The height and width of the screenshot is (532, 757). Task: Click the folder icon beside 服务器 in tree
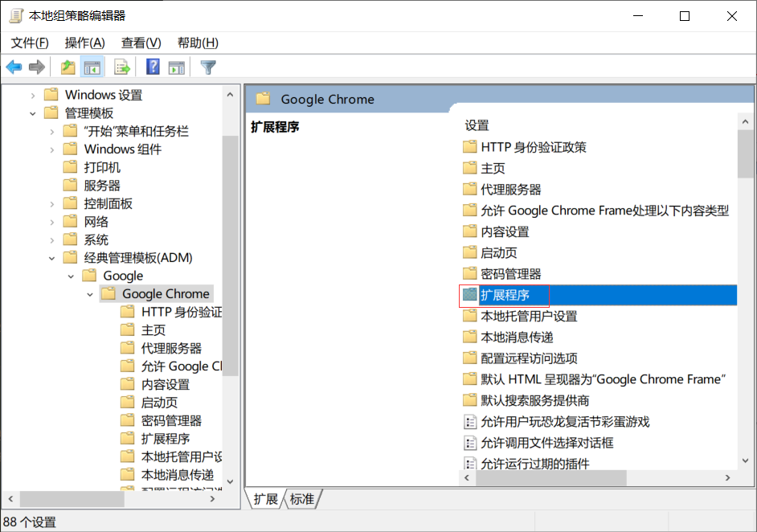(x=71, y=185)
